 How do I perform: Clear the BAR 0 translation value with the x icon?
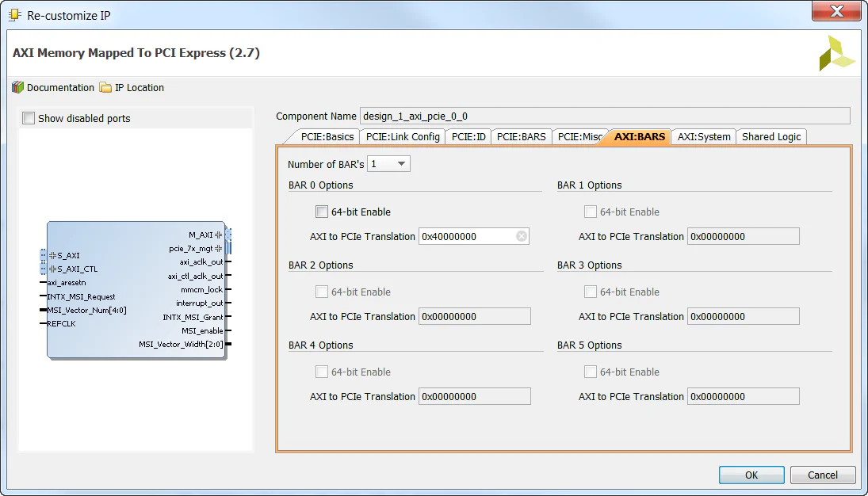[522, 235]
